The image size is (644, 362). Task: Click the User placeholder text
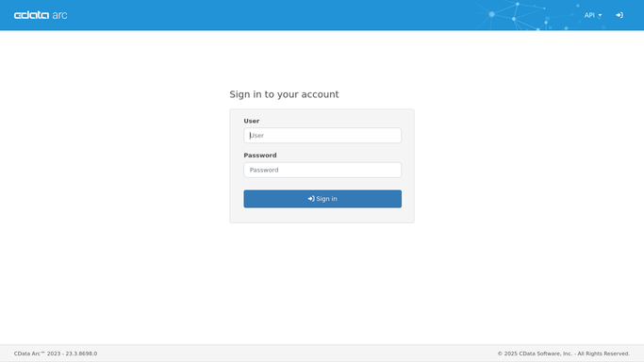256,136
